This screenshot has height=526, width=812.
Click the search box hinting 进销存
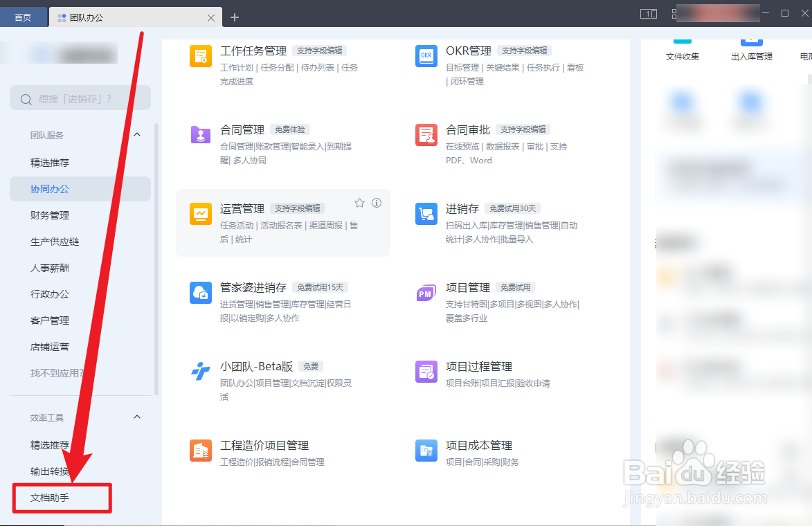[x=80, y=98]
